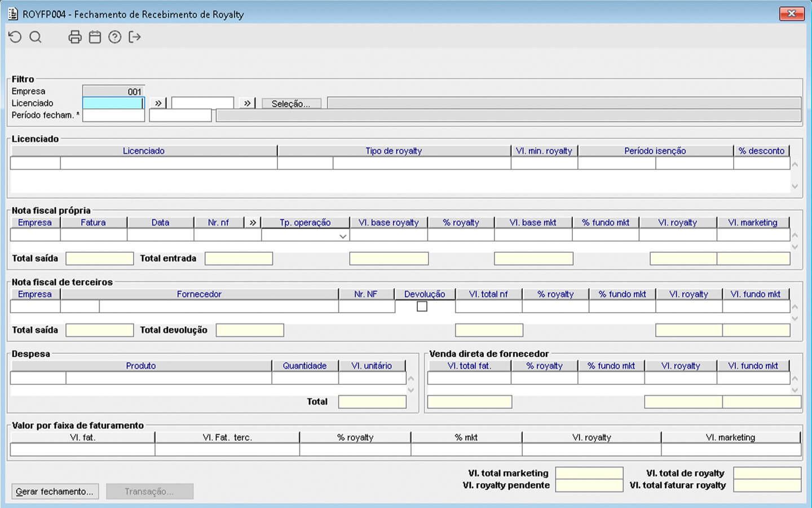Click the Seleção... button

(291, 104)
